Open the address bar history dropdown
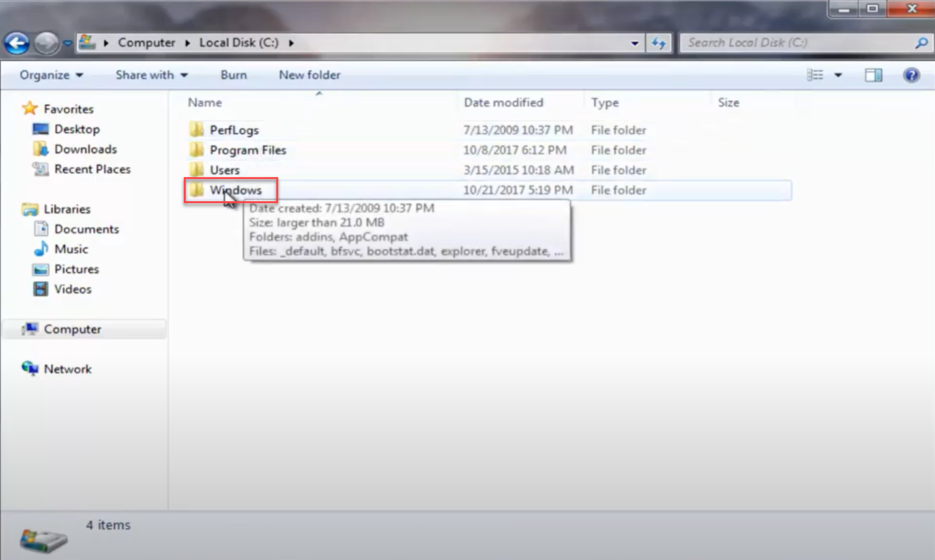 coord(635,43)
